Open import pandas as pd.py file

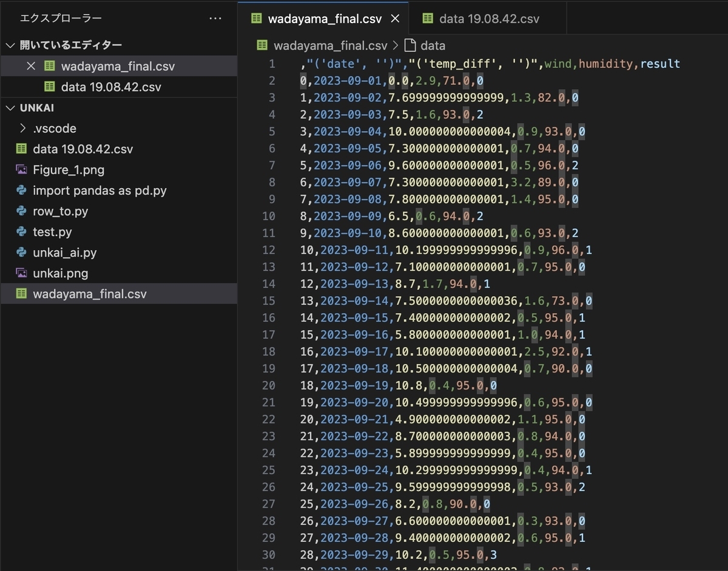pyautogui.click(x=118, y=191)
